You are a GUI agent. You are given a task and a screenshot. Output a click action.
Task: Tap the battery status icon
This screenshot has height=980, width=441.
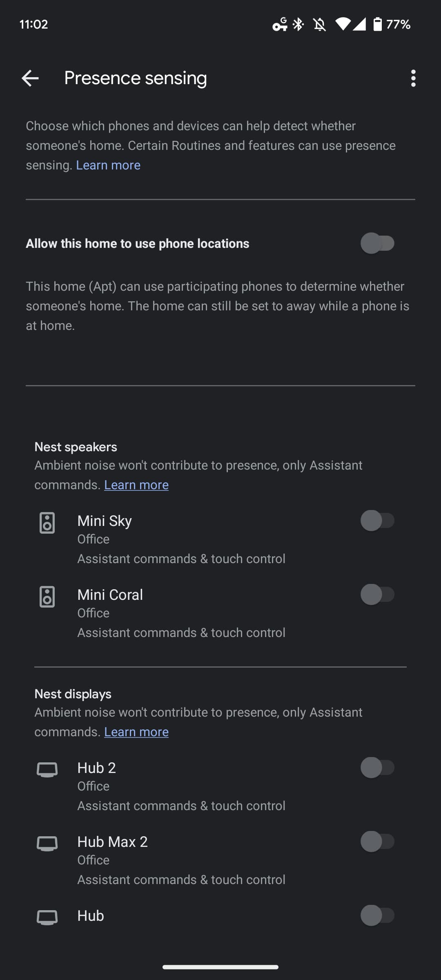tap(378, 24)
